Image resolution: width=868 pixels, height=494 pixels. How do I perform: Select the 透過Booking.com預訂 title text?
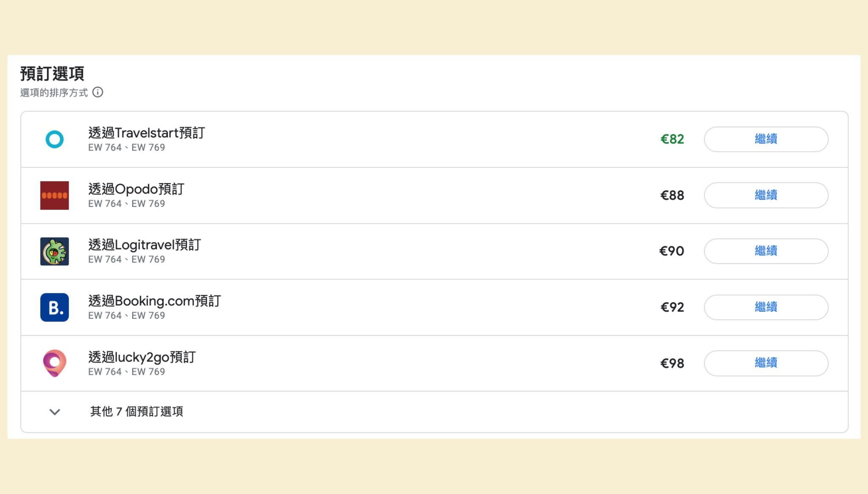(154, 301)
